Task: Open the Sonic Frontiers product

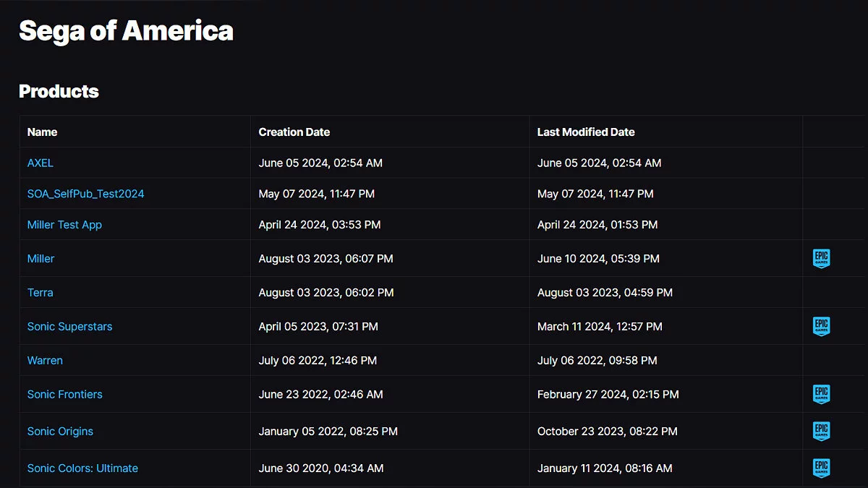Action: [x=64, y=394]
